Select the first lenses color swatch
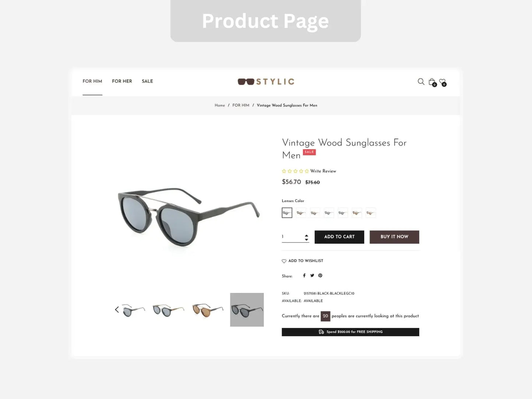The image size is (532, 399). tap(287, 213)
